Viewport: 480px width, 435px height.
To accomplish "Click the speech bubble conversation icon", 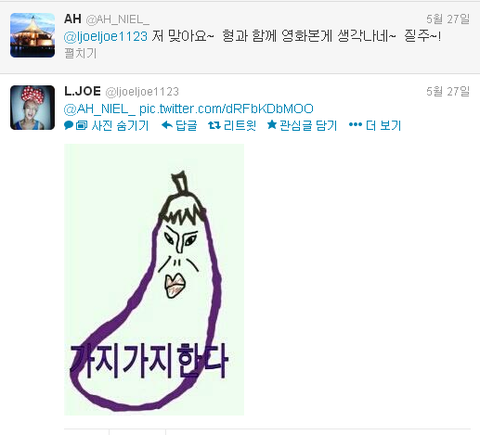I will pos(69,126).
